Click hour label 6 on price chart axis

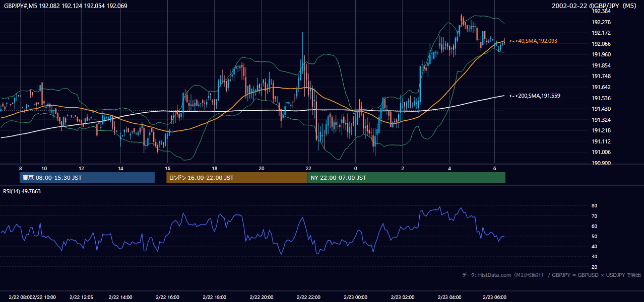[495, 168]
